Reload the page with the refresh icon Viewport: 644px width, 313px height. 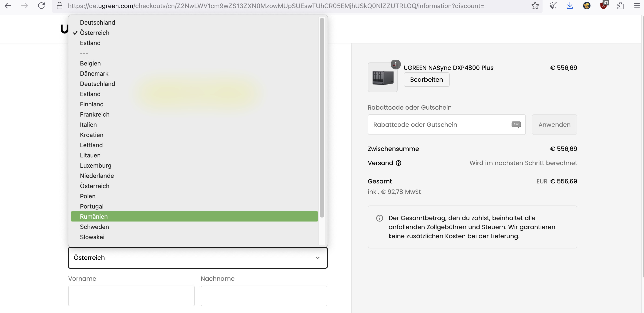pyautogui.click(x=41, y=6)
